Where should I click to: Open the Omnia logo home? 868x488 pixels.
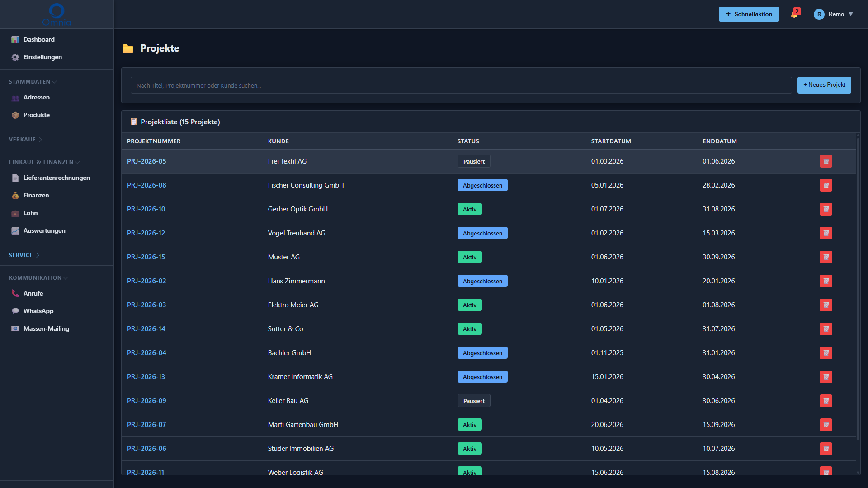coord(57,14)
